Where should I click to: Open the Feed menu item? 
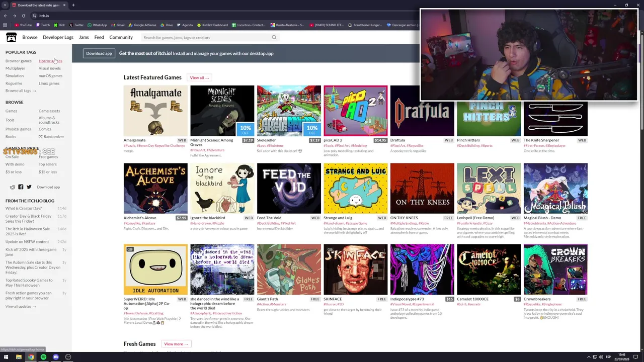99,37
